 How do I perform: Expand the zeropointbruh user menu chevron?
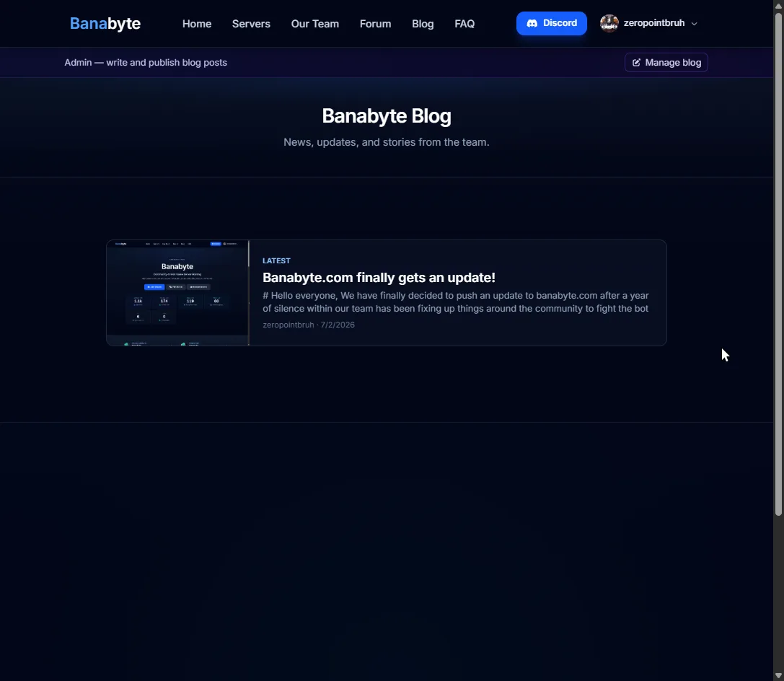click(694, 24)
